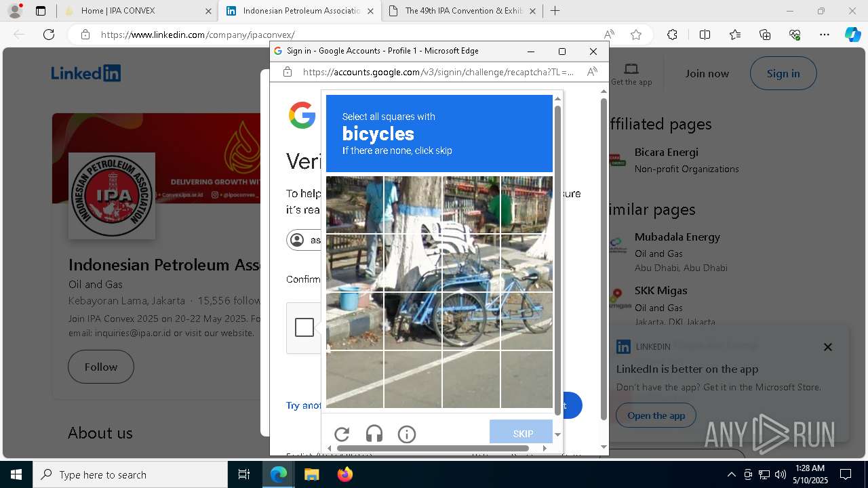This screenshot has height=488, width=868.
Task: Click the account chip with user avatar
Action: [304, 240]
